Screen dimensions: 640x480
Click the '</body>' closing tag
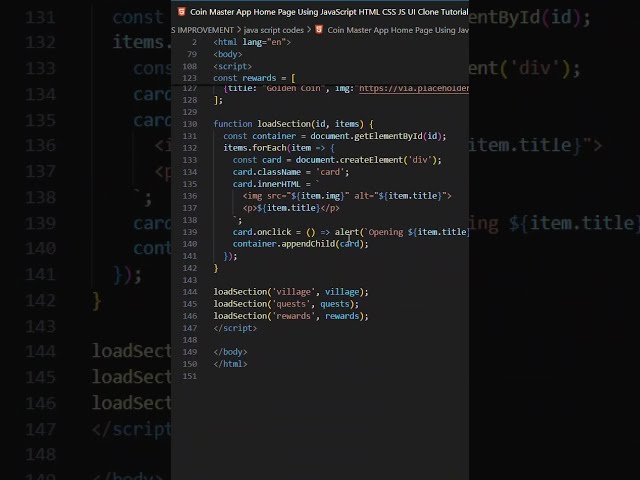[230, 352]
